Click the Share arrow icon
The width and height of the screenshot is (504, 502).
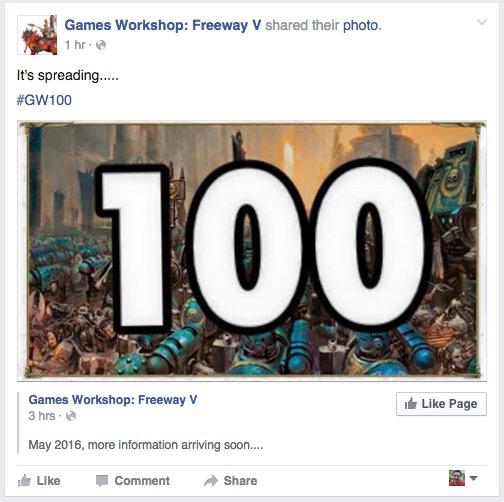point(211,481)
